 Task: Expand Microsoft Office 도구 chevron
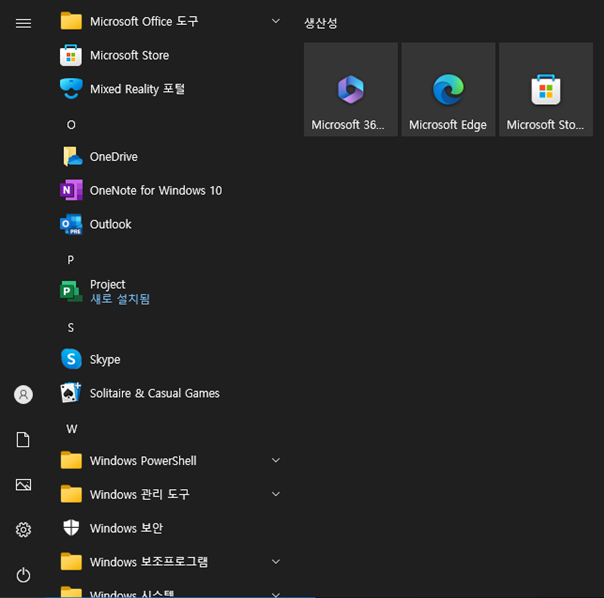tap(276, 21)
